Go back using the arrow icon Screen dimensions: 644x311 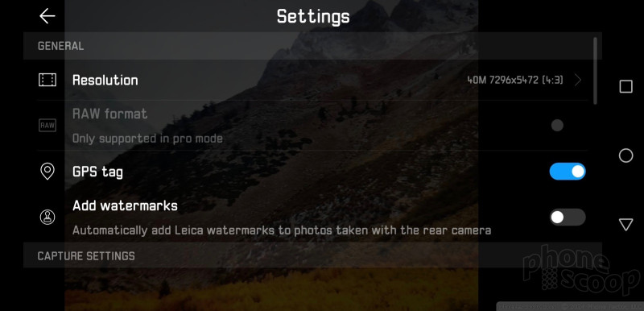(x=47, y=16)
